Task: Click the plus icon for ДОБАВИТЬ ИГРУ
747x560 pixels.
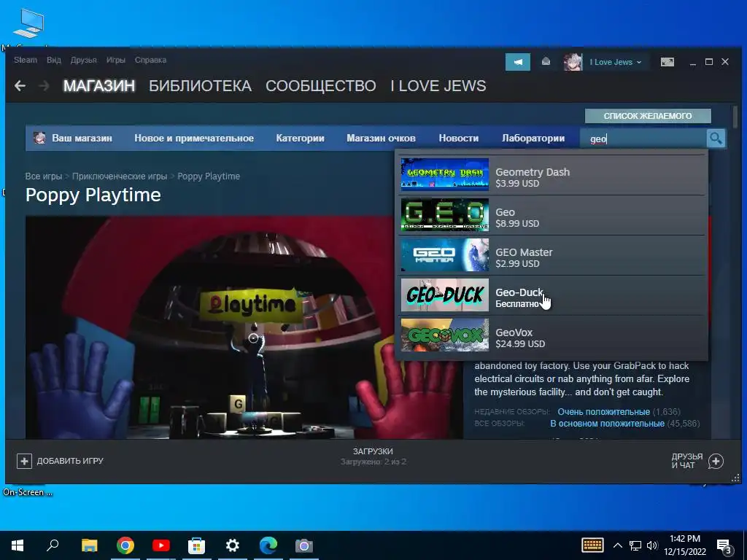Action: tap(24, 461)
